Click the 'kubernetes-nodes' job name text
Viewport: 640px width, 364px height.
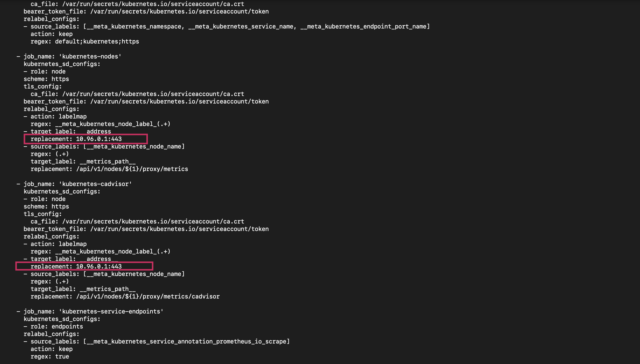[x=90, y=56]
